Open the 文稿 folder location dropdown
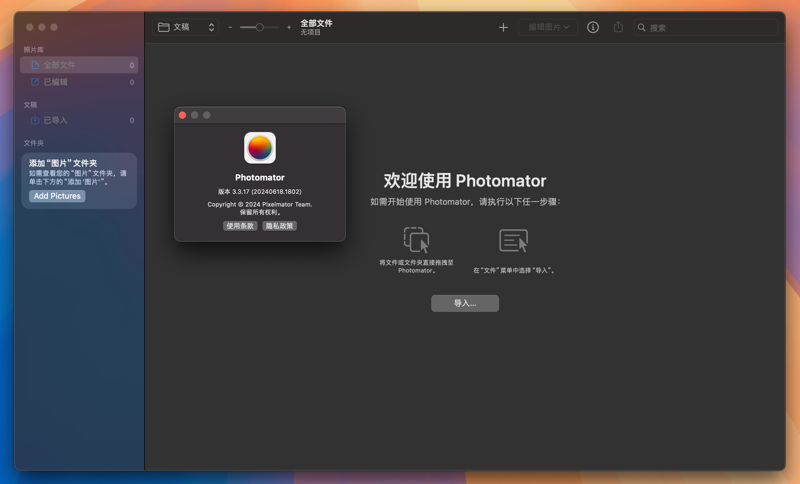Image resolution: width=800 pixels, height=484 pixels. coord(186,27)
